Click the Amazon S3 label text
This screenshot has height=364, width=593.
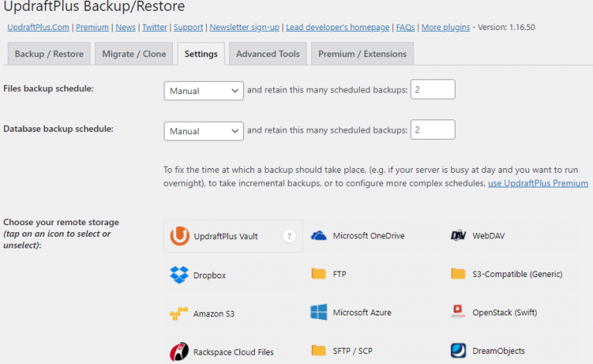pyautogui.click(x=214, y=314)
